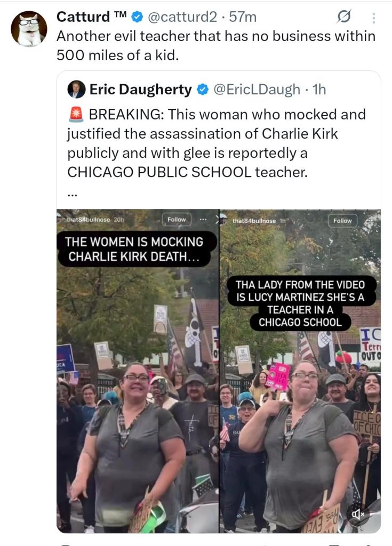The image size is (392, 546).
Task: Click that84bullnose username on left video
Action: (88, 219)
